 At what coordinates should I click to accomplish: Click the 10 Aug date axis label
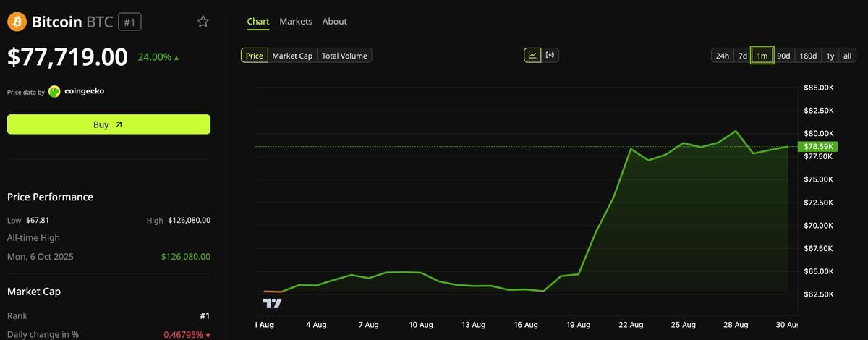421,325
